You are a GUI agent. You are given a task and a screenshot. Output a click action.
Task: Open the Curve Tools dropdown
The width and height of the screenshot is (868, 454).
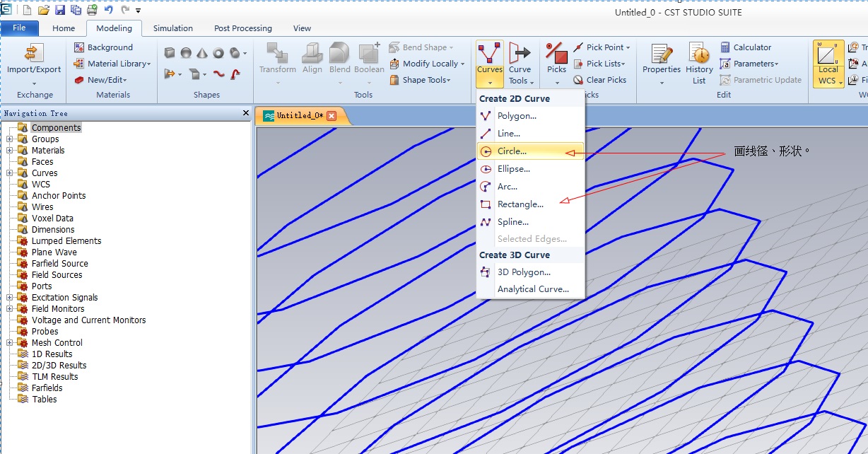click(x=520, y=64)
